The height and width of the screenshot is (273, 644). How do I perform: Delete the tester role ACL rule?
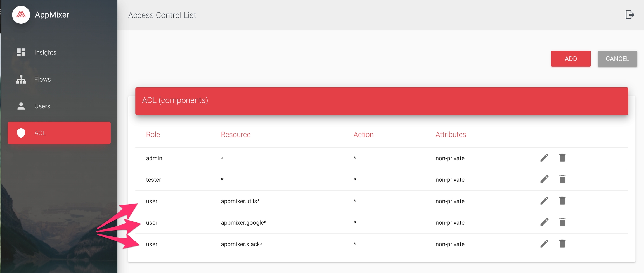[x=562, y=179]
